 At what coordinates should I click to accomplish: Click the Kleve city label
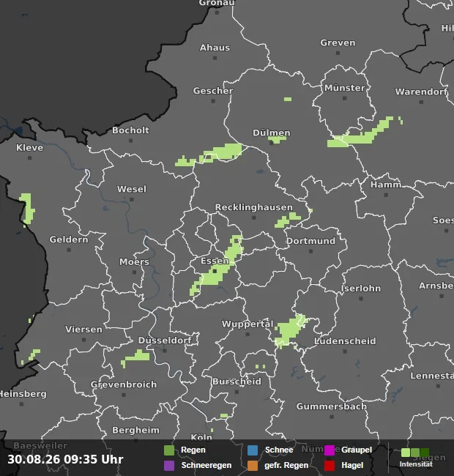30,148
